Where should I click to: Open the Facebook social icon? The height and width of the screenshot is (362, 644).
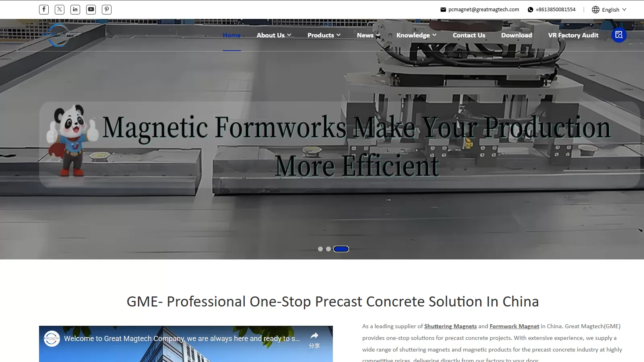[x=44, y=10]
